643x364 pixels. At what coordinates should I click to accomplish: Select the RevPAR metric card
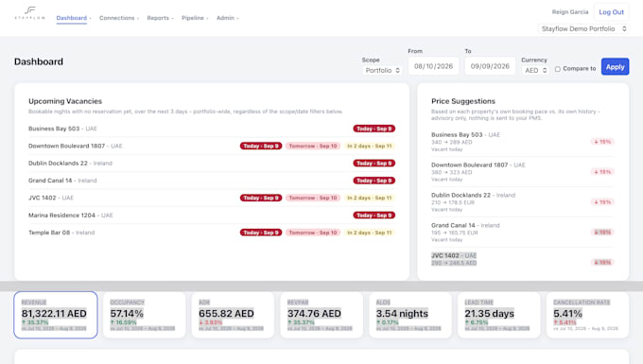[x=321, y=315]
